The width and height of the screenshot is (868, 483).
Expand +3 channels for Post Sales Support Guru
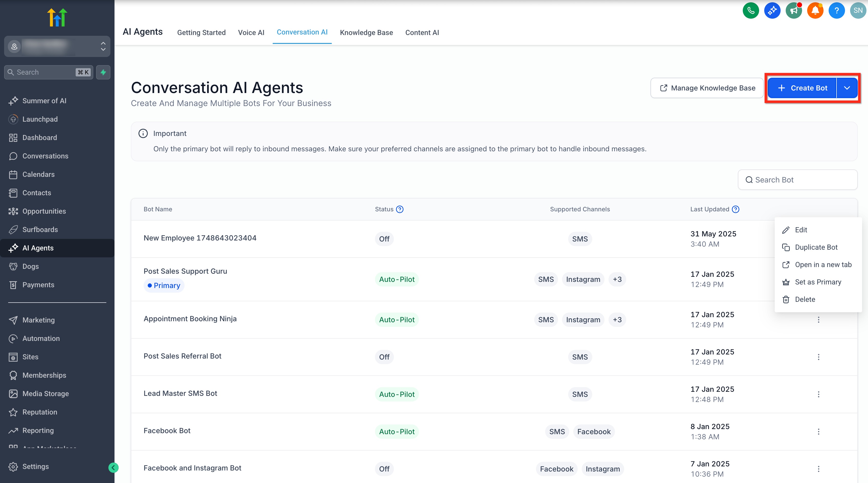[x=617, y=279]
